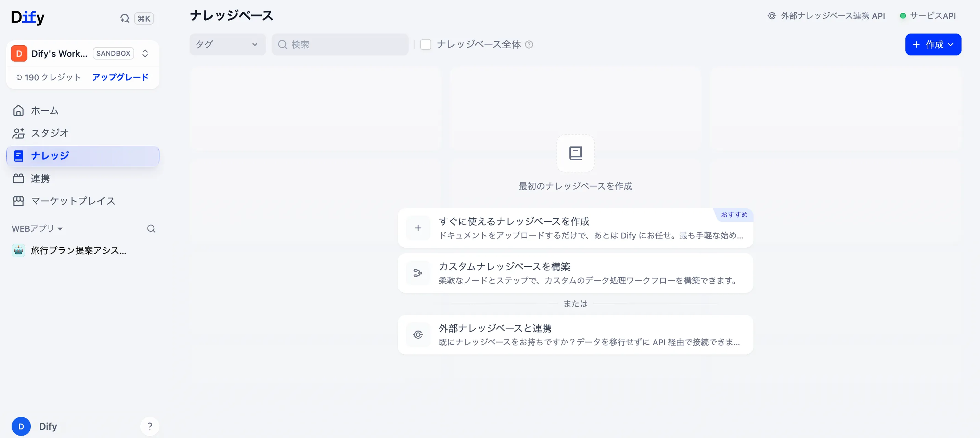Open the タグ filter dropdown
Image resolution: width=980 pixels, height=438 pixels.
point(228,44)
